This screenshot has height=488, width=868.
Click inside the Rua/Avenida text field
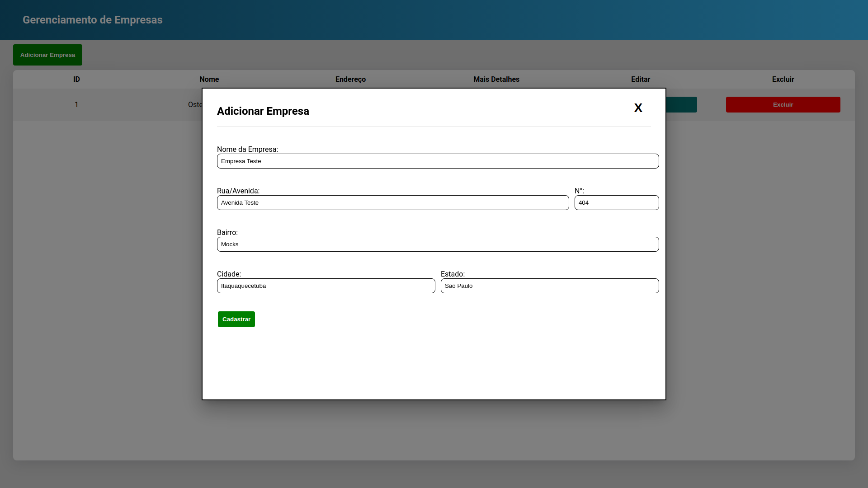[392, 202]
